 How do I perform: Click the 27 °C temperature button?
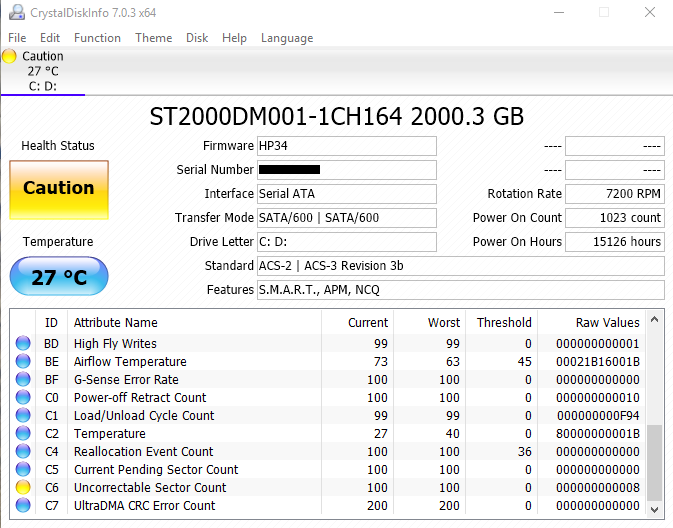click(x=59, y=276)
